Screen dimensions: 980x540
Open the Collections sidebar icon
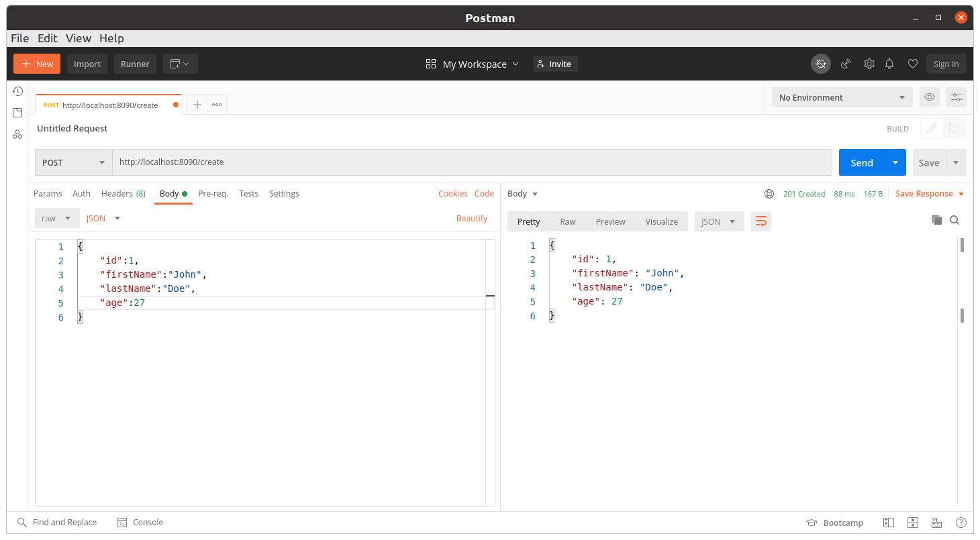click(17, 113)
